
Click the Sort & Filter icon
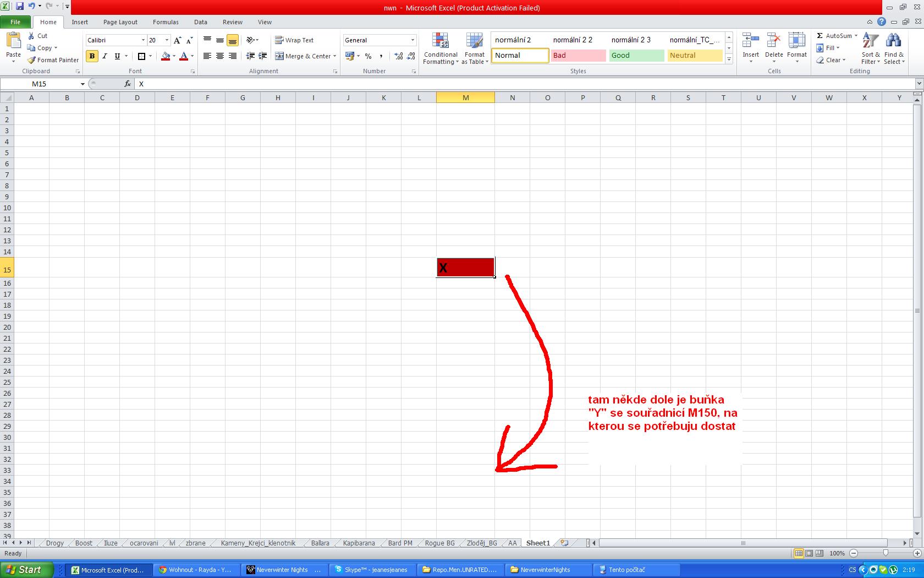tap(870, 41)
